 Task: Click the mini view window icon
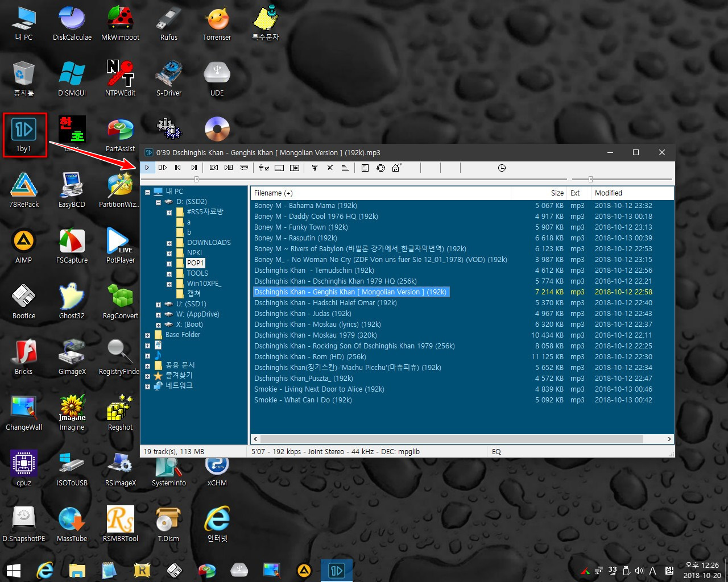click(279, 168)
